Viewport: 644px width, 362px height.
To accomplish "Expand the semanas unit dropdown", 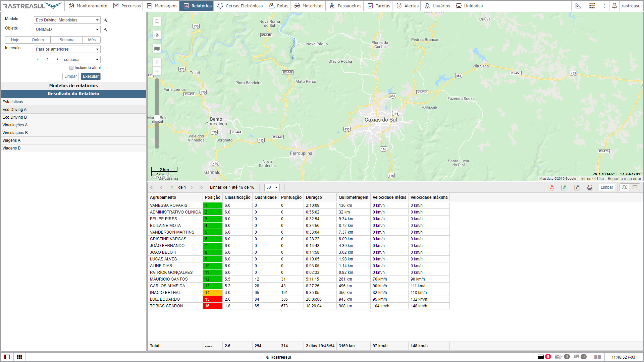I will point(81,60).
